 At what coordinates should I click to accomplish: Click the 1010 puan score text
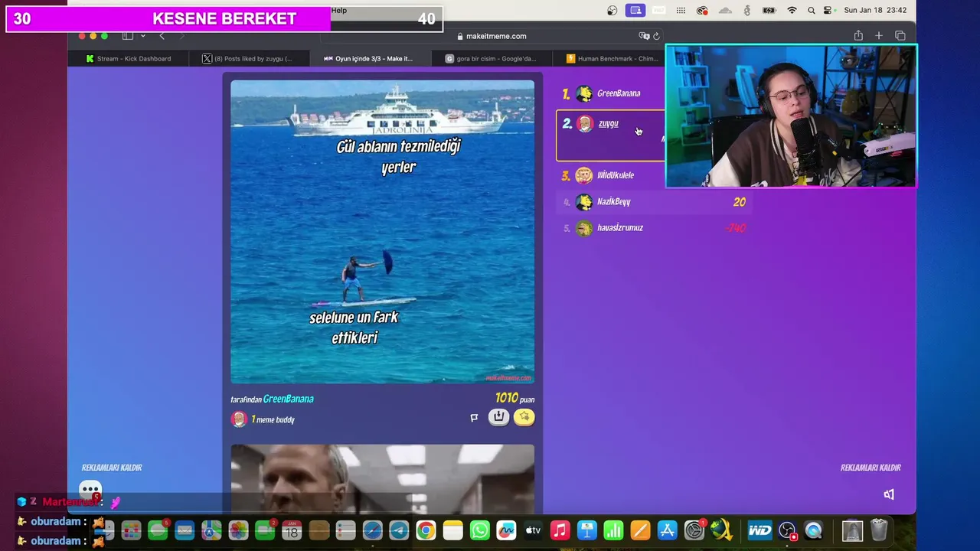pos(514,398)
